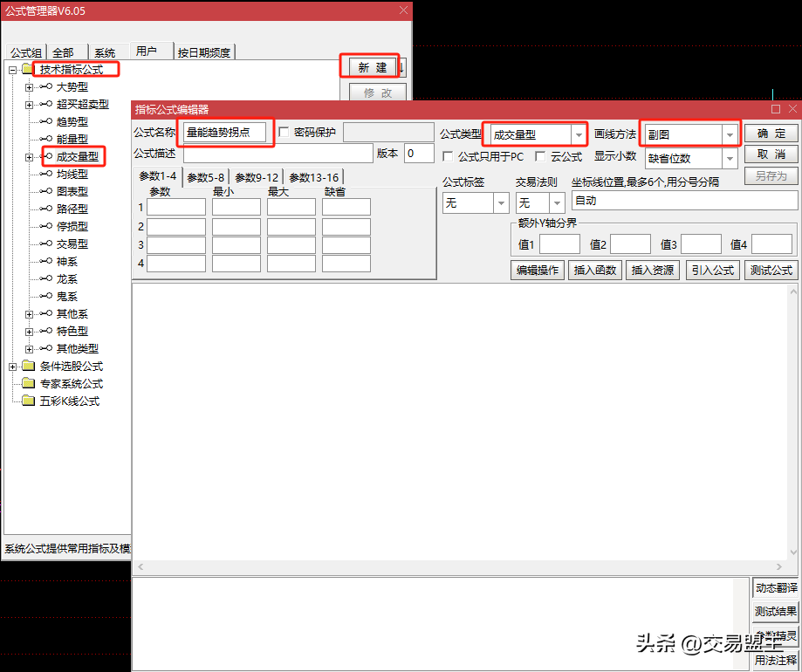Click the 坐标线位置 input showing 自动

[x=684, y=201]
